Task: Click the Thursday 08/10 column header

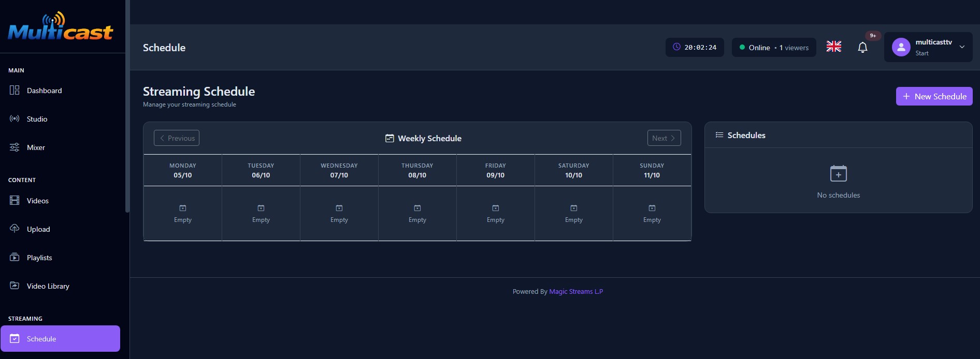Action: click(x=417, y=170)
